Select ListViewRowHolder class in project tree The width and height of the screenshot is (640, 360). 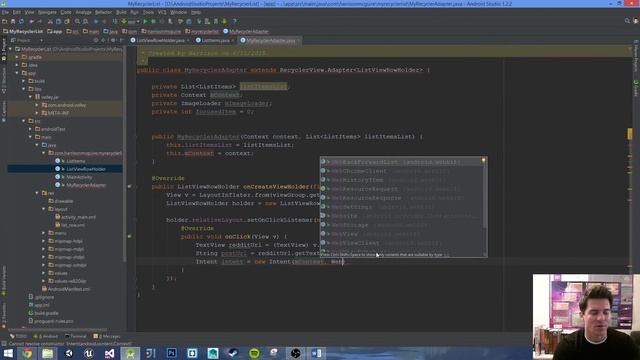coord(86,169)
